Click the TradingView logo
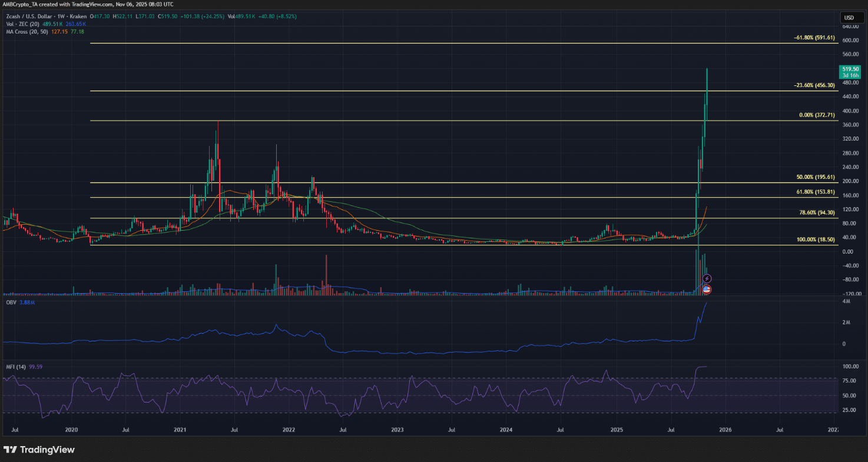 coord(39,450)
